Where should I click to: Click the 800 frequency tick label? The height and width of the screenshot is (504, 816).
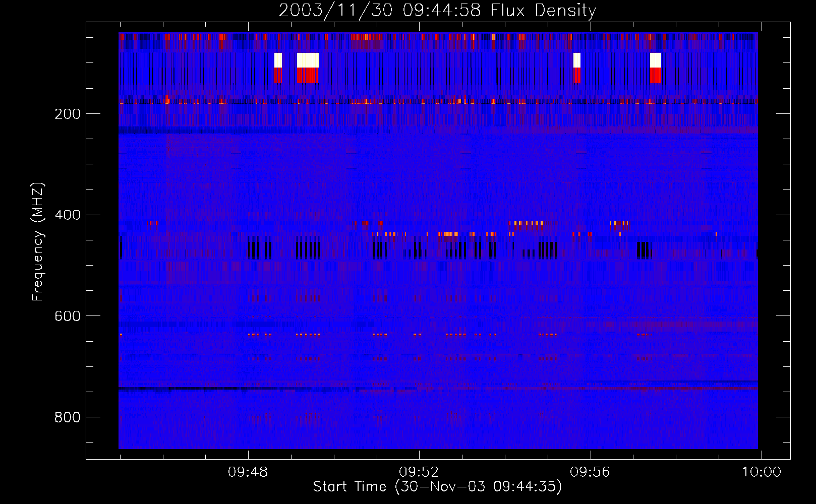(x=68, y=417)
